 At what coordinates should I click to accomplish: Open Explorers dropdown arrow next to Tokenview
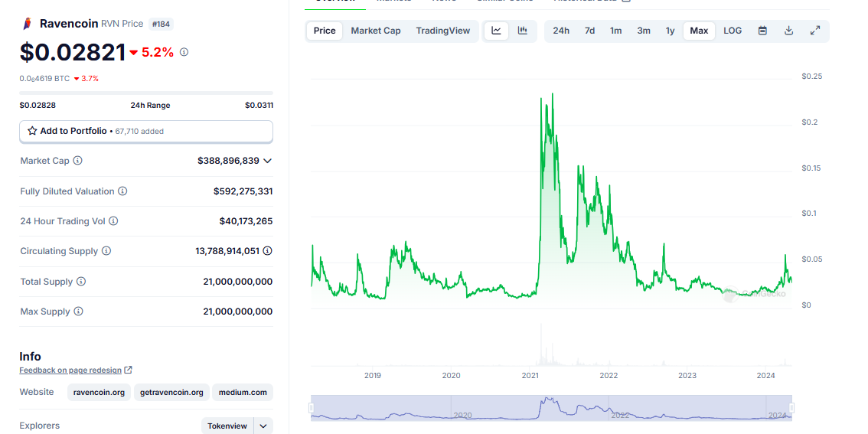click(x=263, y=426)
